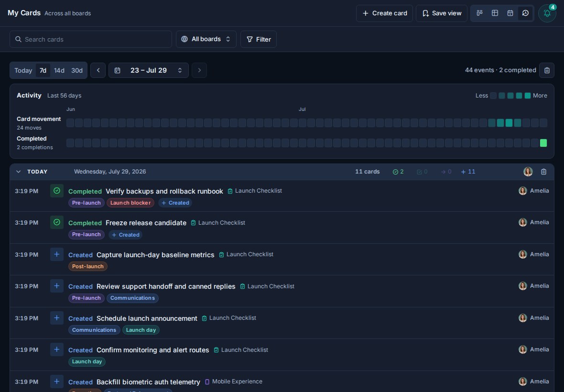Select the Today range tab
This screenshot has height=392, width=564.
pyautogui.click(x=23, y=70)
